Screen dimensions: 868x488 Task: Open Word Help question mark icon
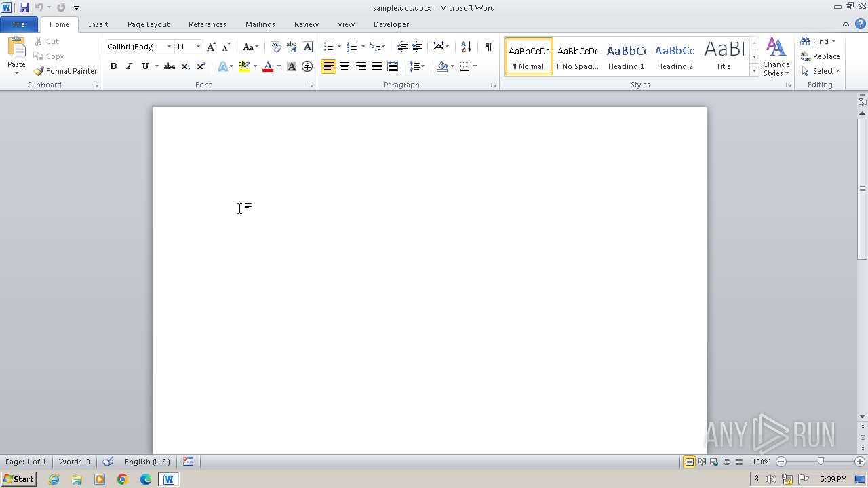point(860,24)
